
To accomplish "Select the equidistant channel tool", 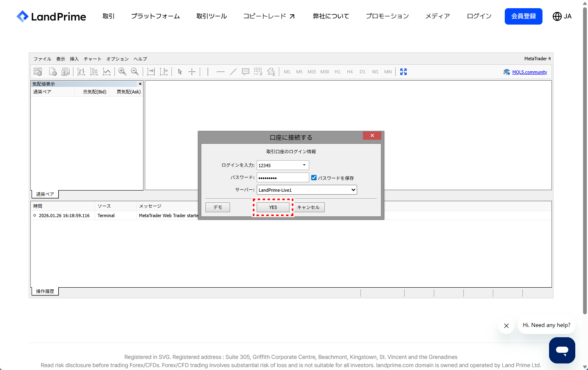I will point(271,72).
